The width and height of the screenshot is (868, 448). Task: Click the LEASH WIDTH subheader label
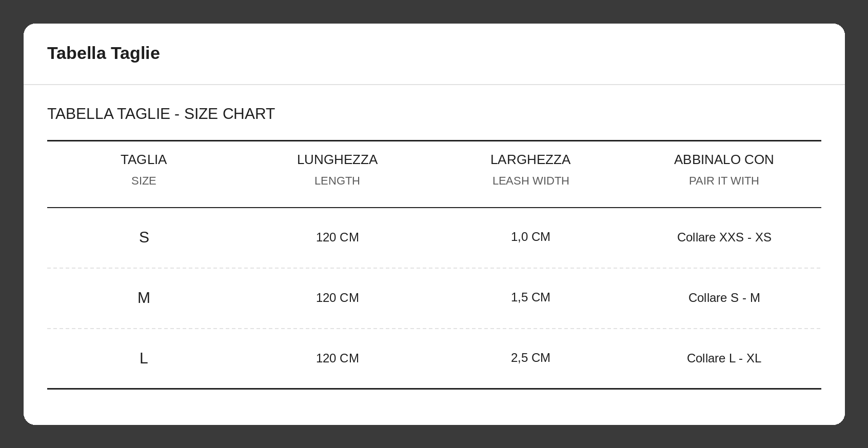tap(530, 181)
